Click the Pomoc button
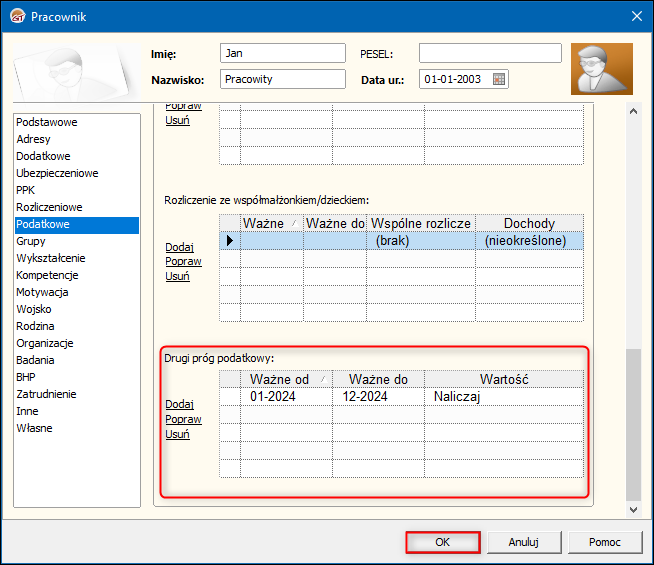The image size is (654, 565). pos(605,542)
